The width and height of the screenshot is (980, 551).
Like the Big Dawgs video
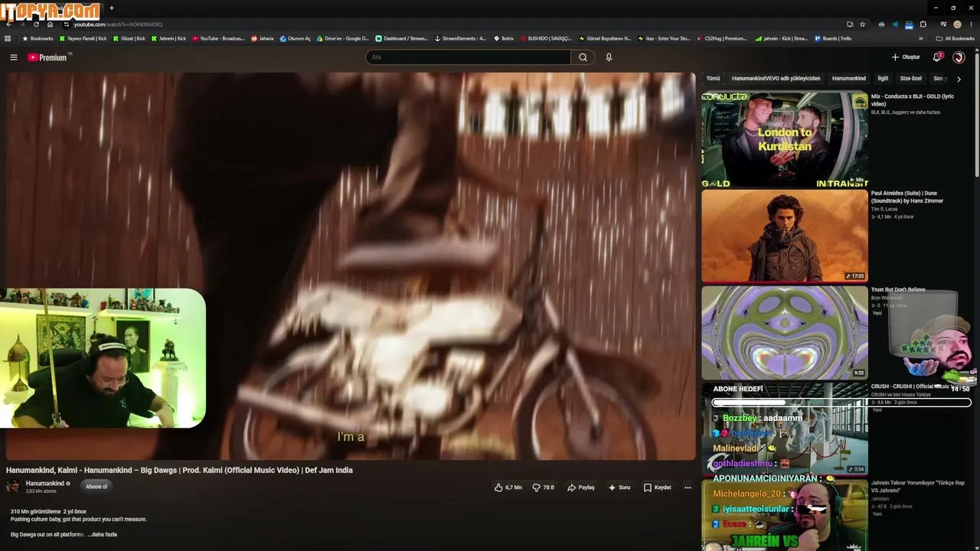tap(508, 487)
